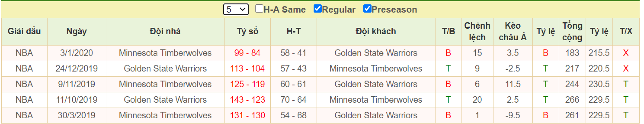Click the Giải đấu column header
Screen dimensions: 644x124
click(x=25, y=32)
